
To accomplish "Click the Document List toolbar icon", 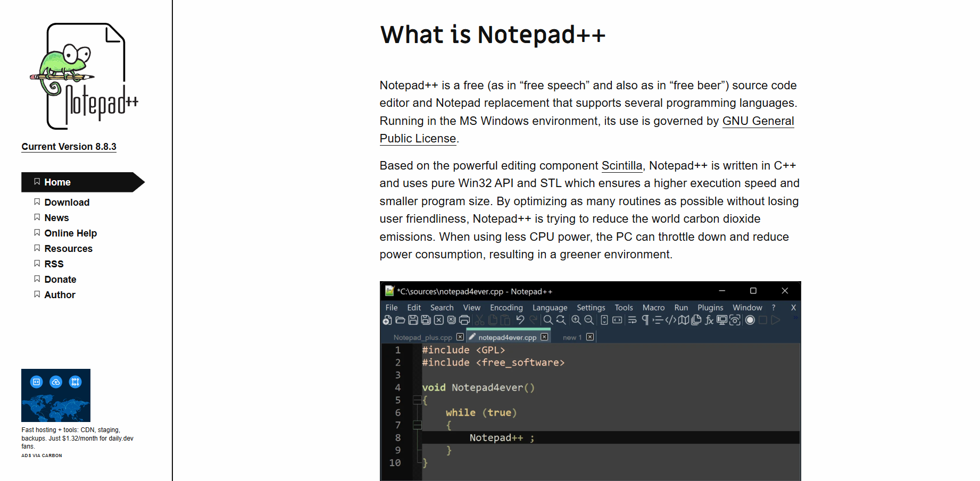I will point(696,320).
